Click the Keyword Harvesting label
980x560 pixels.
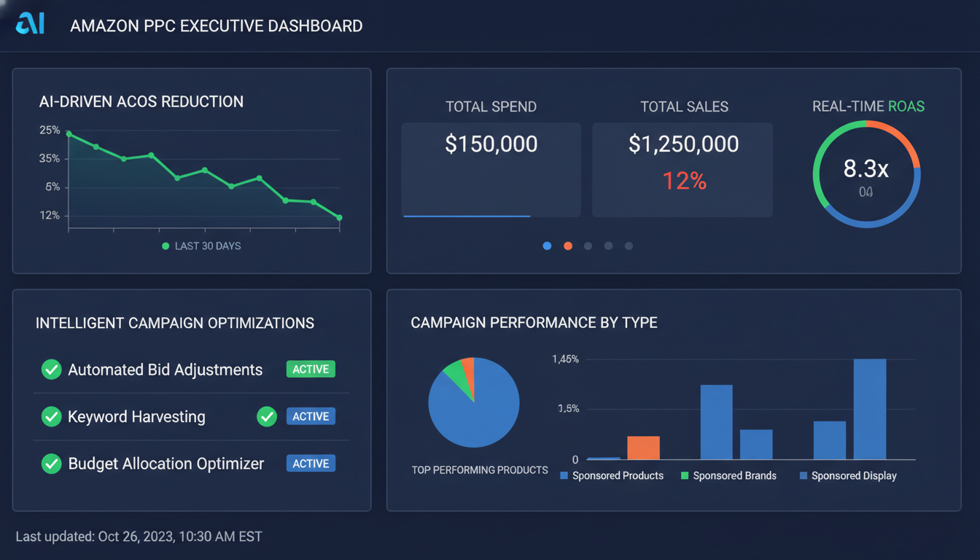(x=136, y=416)
